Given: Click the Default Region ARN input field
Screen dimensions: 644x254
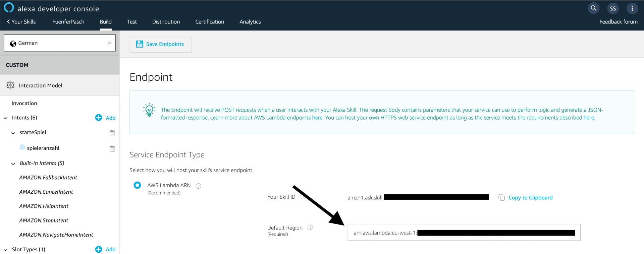Looking at the screenshot, I should point(464,233).
